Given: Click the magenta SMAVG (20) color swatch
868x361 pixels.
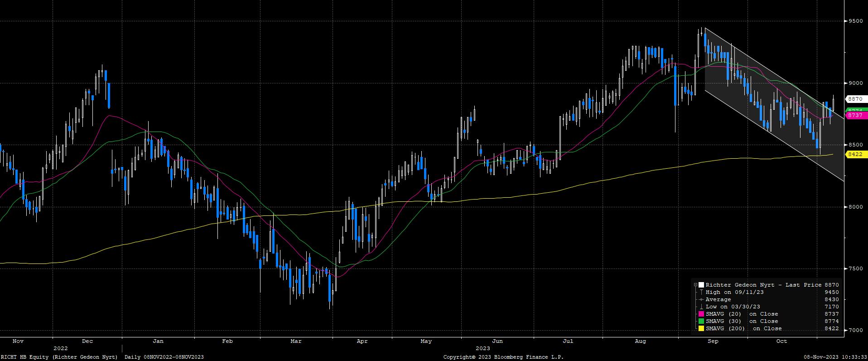Looking at the screenshot, I should (x=701, y=314).
